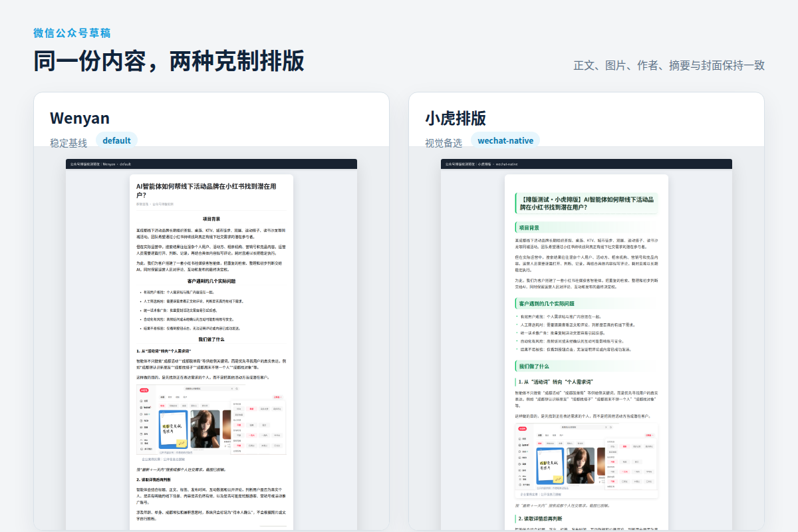Click the 微信公众号草稿 label at top
Screen dimensions: 798x532
pyautogui.click(x=72, y=33)
